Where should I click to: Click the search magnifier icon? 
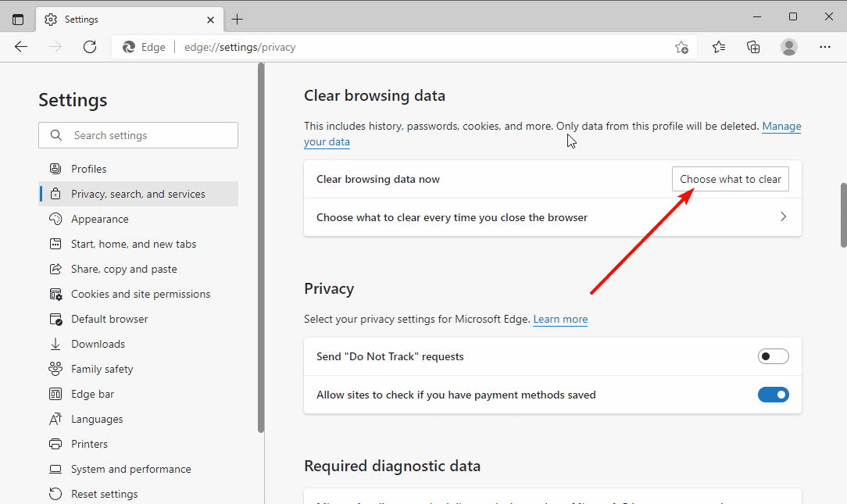pyautogui.click(x=56, y=135)
